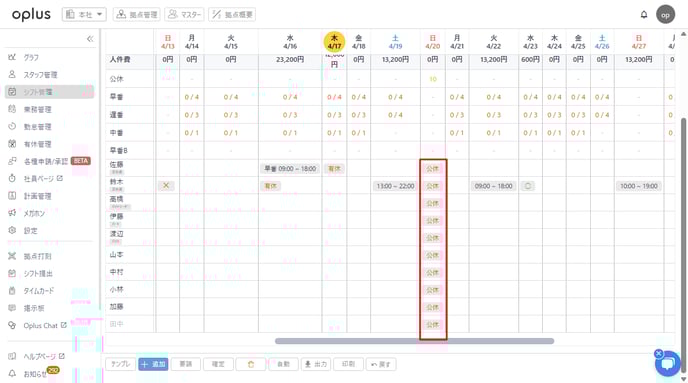Click 佐藤's 早番 09:00 ~ 18:00 shift
Image resolution: width=688 pixels, height=383 pixels.
coord(290,168)
